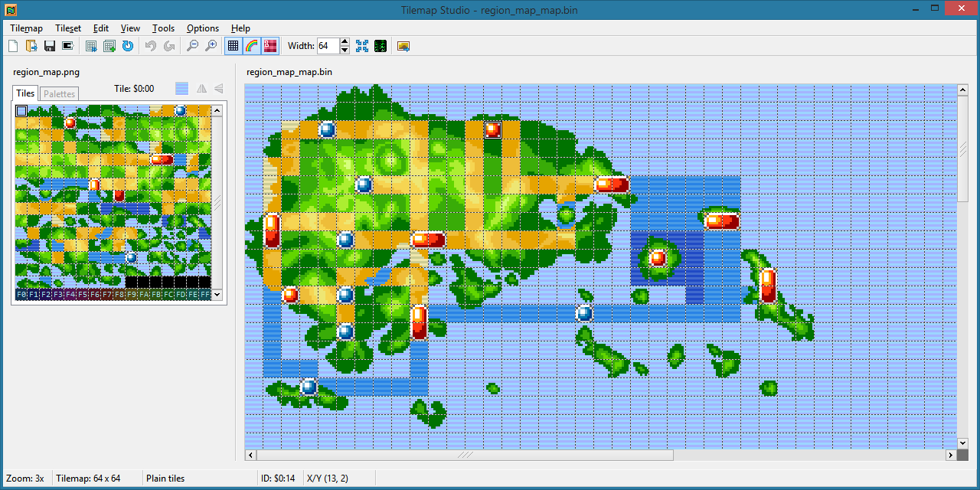The height and width of the screenshot is (490, 980).
Task: Redo the last undone action
Action: [168, 45]
